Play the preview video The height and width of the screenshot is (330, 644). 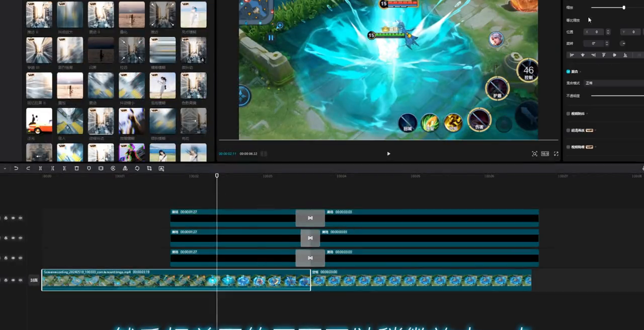pos(388,154)
